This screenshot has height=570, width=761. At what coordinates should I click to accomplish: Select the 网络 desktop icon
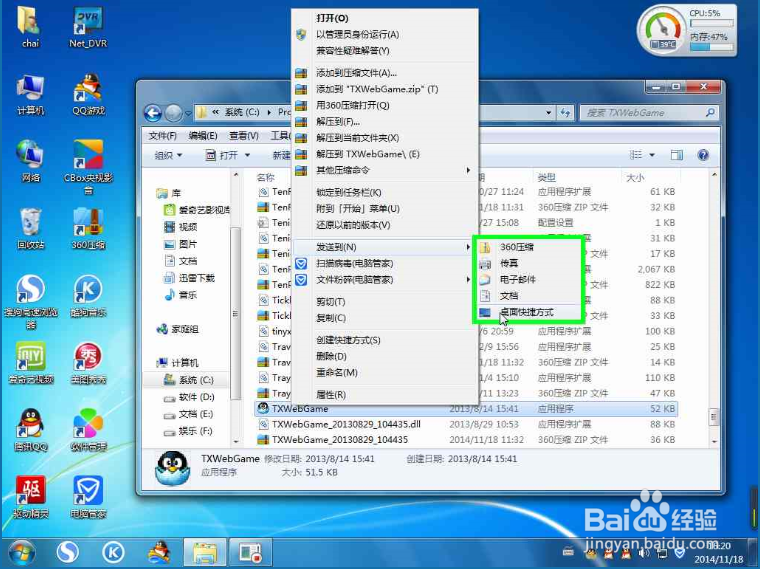[x=31, y=161]
